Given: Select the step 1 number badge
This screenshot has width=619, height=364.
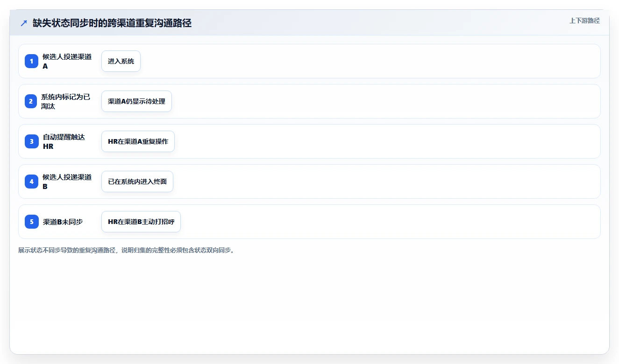Looking at the screenshot, I should 32,61.
